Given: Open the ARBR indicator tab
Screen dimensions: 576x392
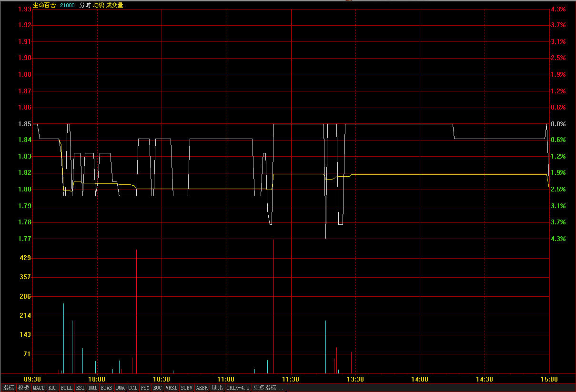Looking at the screenshot, I should click(x=202, y=388).
